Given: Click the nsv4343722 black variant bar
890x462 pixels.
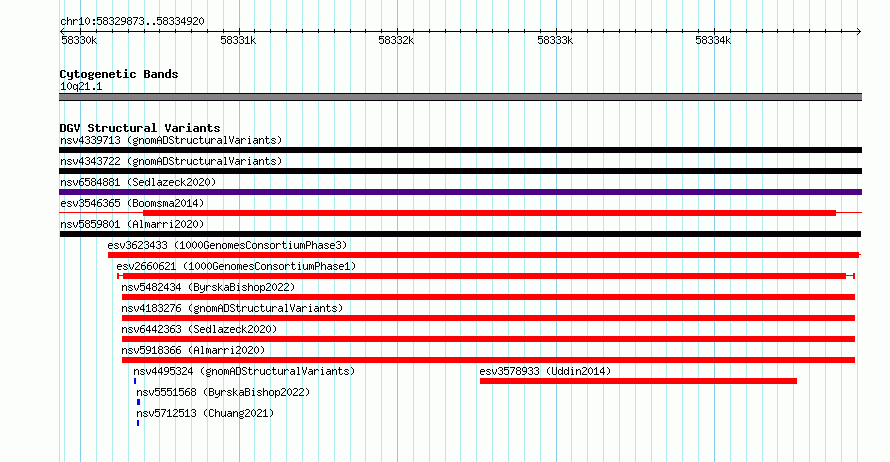Looking at the screenshot, I should 460,171.
